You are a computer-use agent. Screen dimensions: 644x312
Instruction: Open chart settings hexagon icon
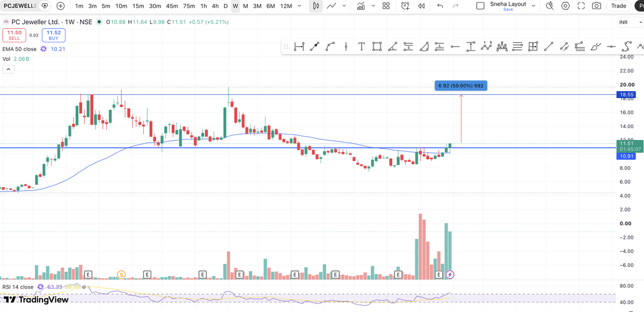pos(565,6)
